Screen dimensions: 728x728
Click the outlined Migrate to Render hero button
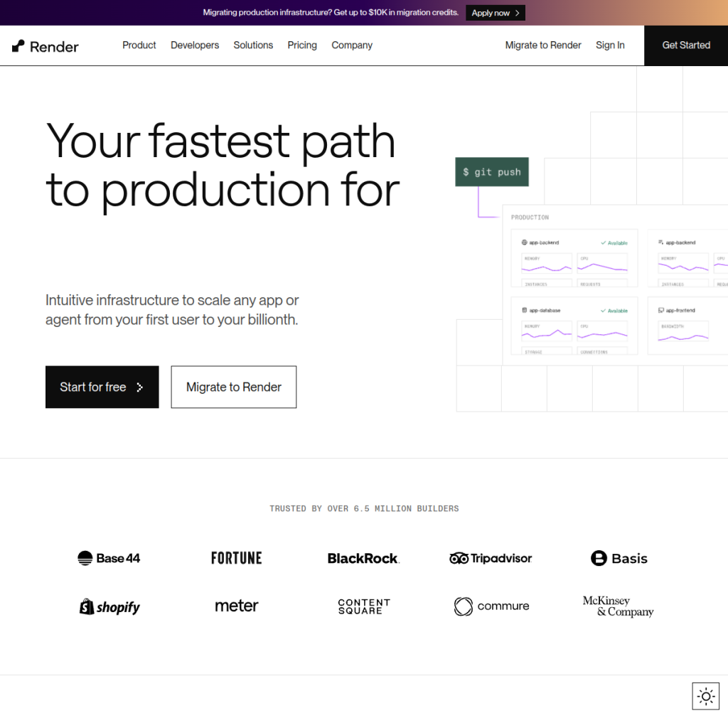click(233, 387)
